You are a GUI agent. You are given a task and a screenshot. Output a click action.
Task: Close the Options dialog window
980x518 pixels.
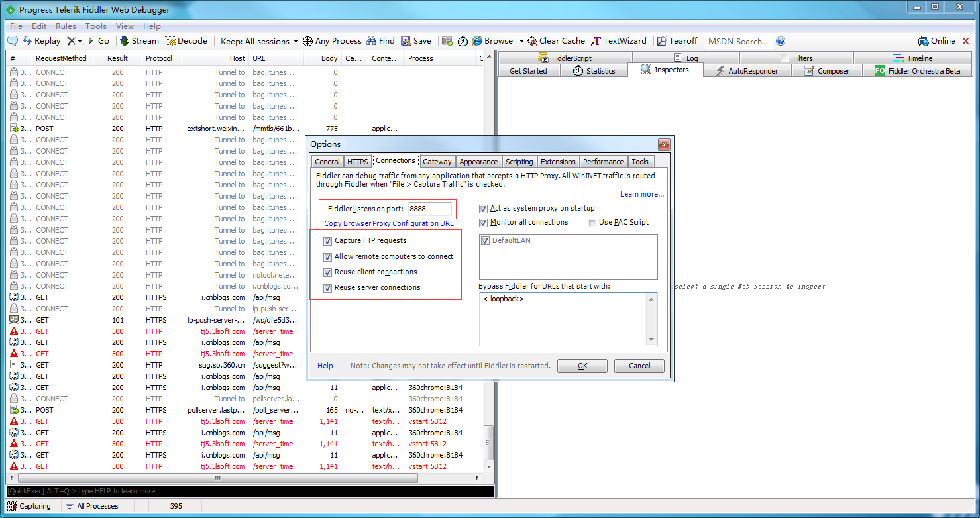point(663,144)
